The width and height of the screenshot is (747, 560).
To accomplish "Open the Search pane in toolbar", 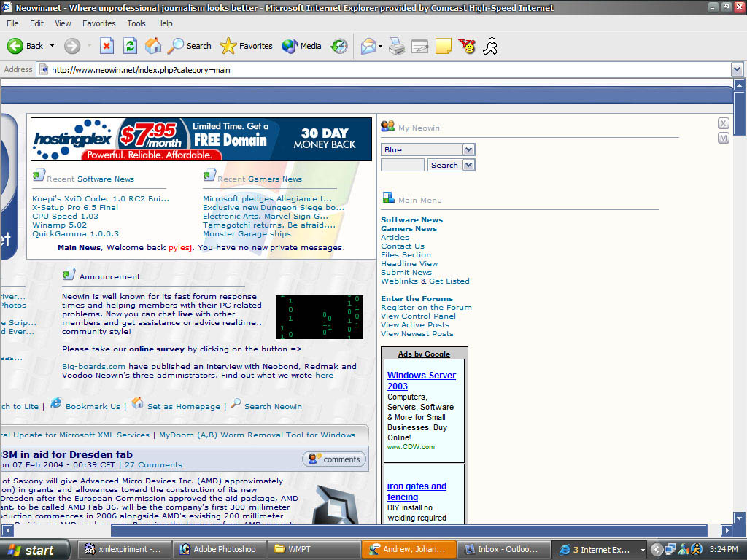I will point(190,46).
